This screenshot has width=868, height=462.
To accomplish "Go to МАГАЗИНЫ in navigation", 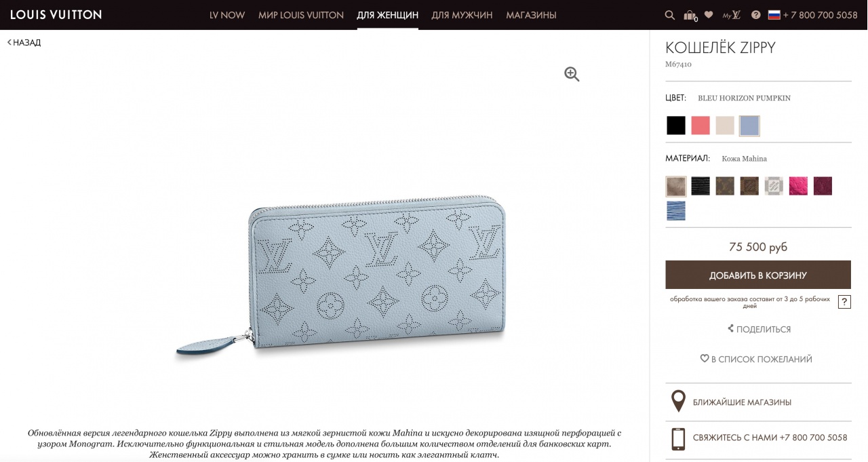I will [x=531, y=15].
